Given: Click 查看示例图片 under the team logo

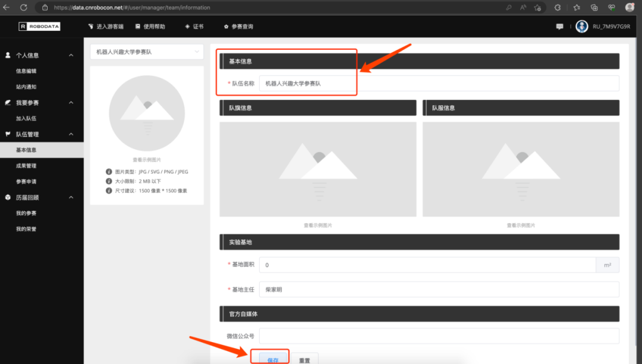Looking at the screenshot, I should coord(147,160).
